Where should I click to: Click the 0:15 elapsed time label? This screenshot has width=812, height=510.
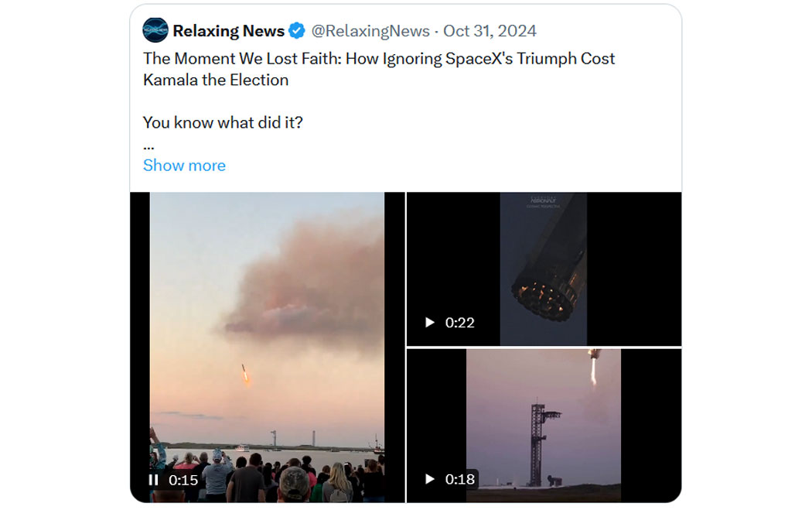[x=183, y=480]
